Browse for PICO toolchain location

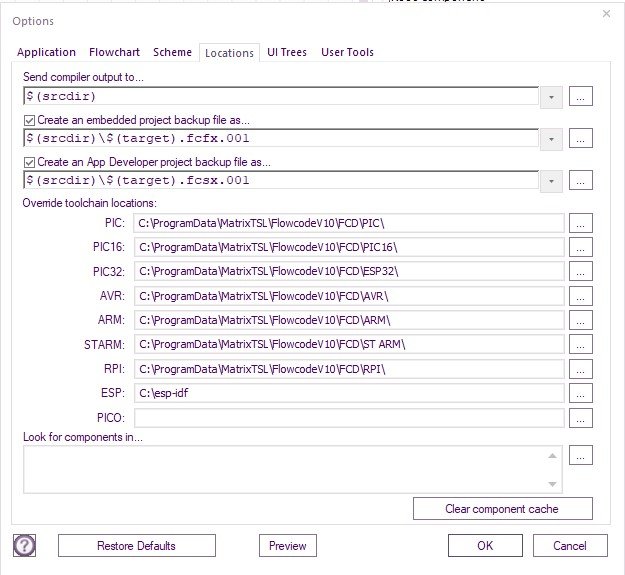pos(582,418)
